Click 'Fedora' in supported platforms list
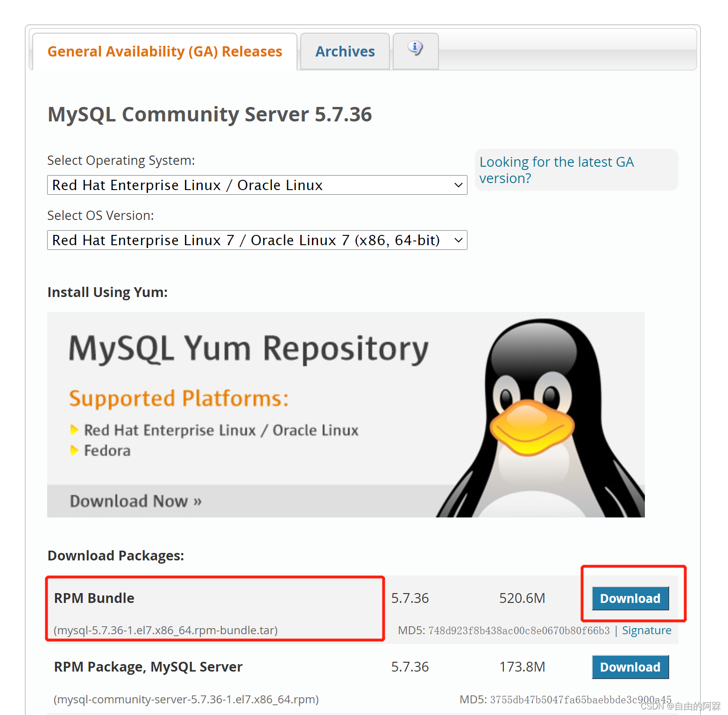 [107, 451]
